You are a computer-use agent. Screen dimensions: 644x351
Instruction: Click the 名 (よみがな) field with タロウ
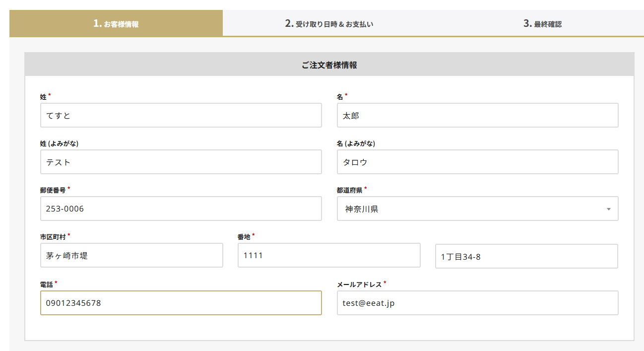tap(477, 162)
